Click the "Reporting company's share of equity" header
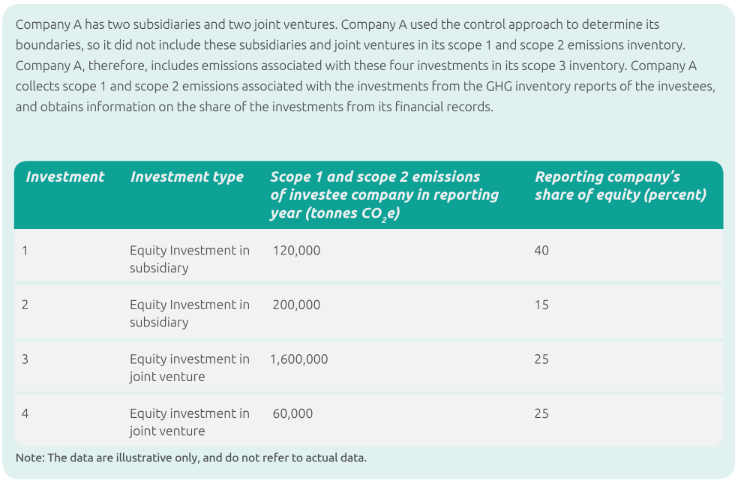 (620, 186)
